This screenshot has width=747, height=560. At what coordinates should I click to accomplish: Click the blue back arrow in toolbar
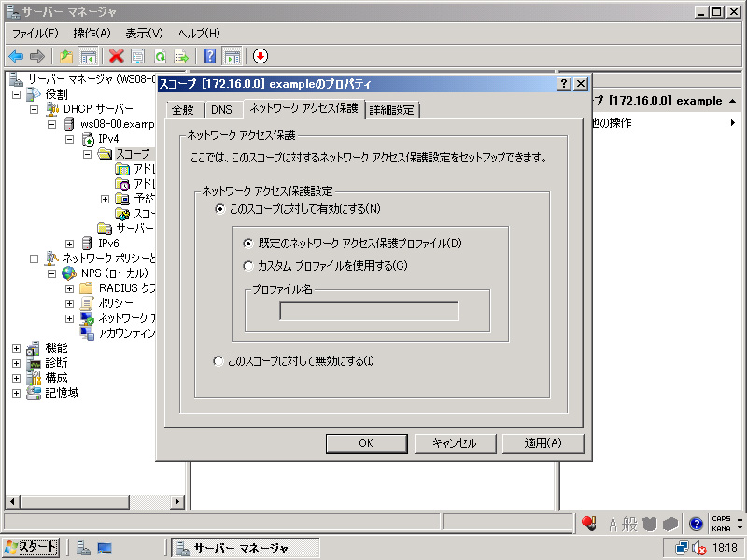16,56
